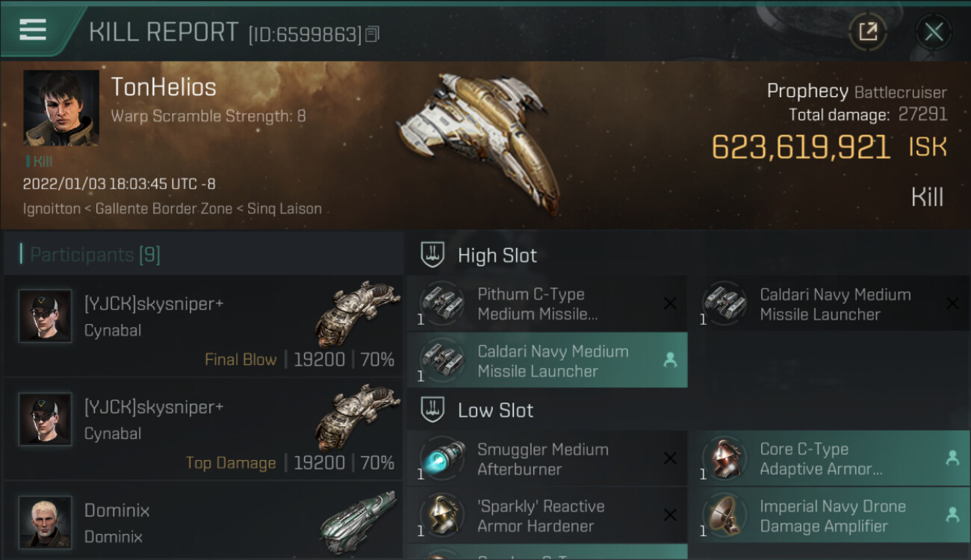
Task: Select the Smuggler Medium Afterburner icon
Action: point(441,458)
